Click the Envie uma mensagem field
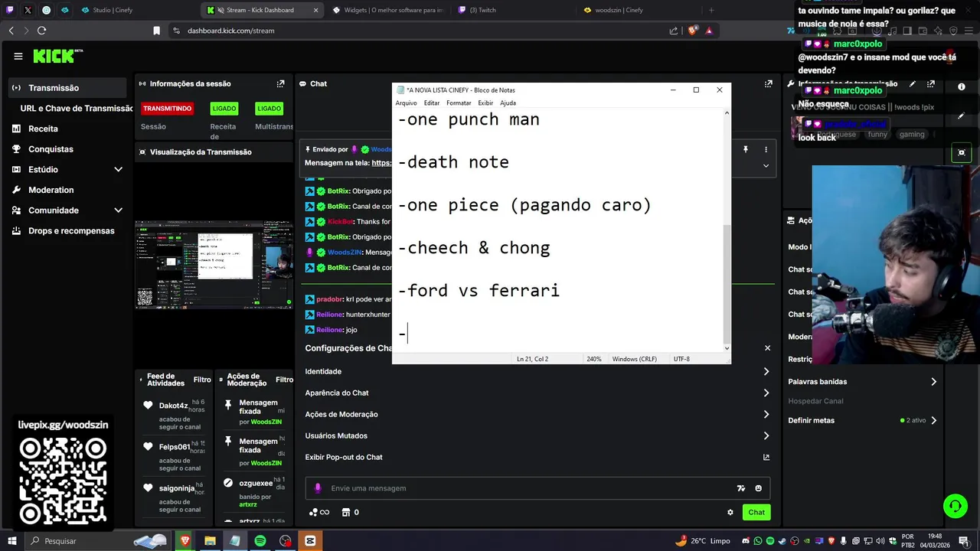The image size is (980, 551). click(528, 488)
